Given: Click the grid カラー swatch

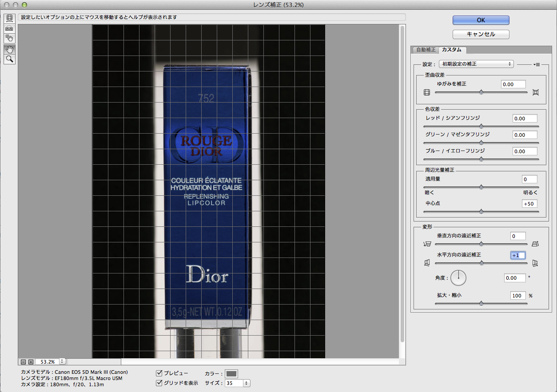Looking at the screenshot, I should pos(231,374).
